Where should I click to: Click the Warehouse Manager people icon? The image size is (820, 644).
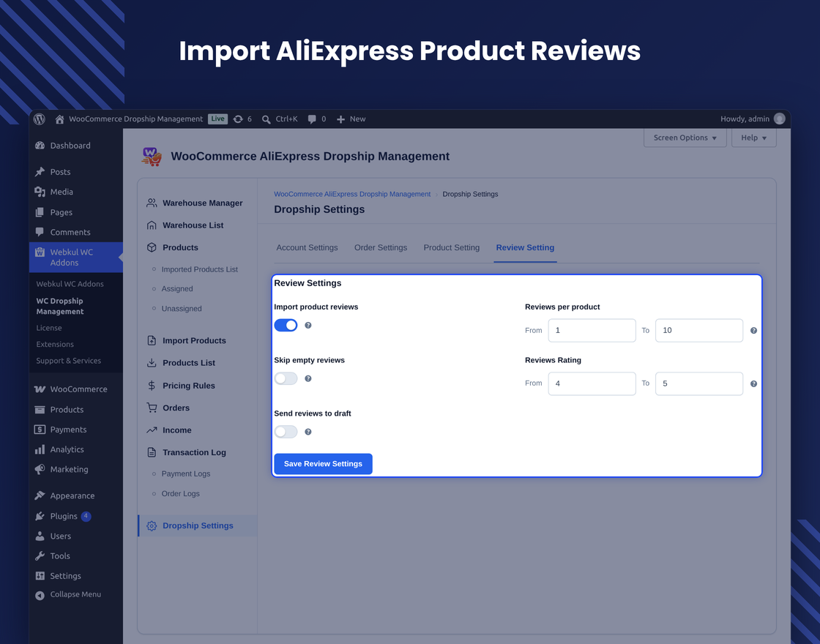(x=152, y=203)
